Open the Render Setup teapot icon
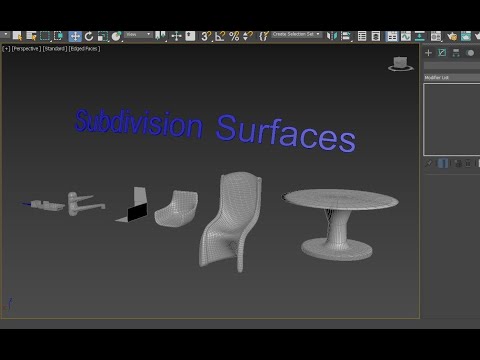Screen dimensions: 480x360 tap(452, 36)
